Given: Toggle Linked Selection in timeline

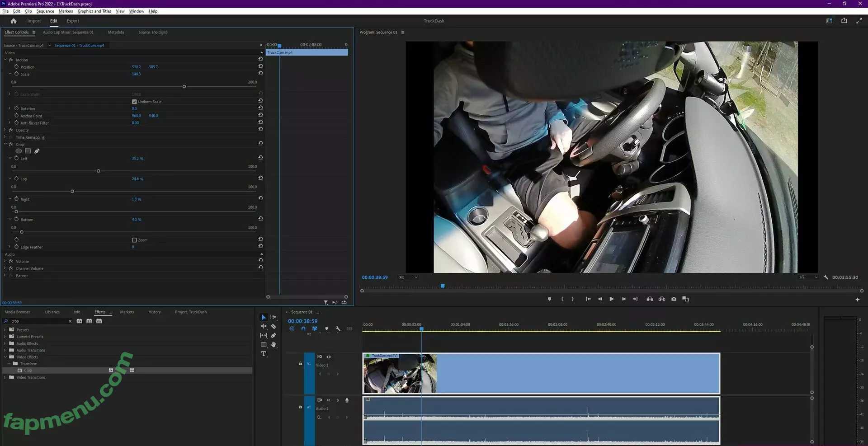Looking at the screenshot, I should click(315, 329).
